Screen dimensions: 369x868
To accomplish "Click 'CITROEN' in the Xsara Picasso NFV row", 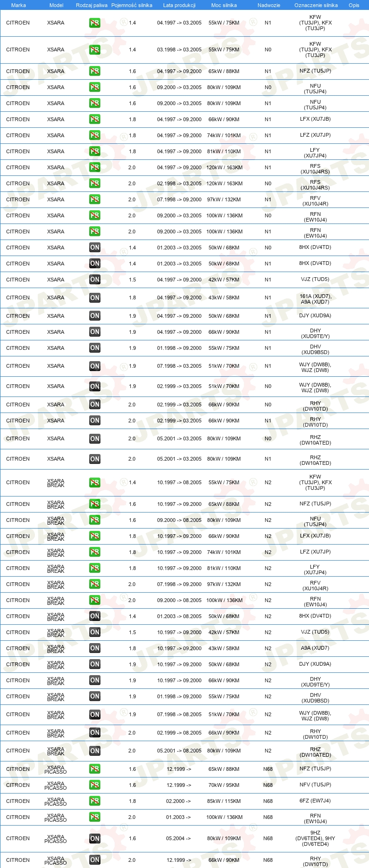I will (18, 785).
